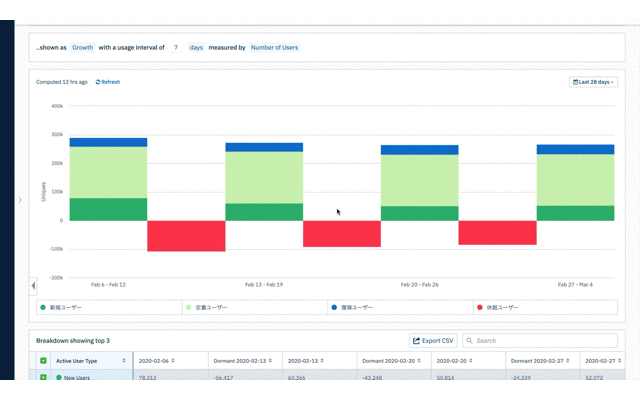
Task: Click the usage interval value 7 field
Action: click(x=175, y=47)
